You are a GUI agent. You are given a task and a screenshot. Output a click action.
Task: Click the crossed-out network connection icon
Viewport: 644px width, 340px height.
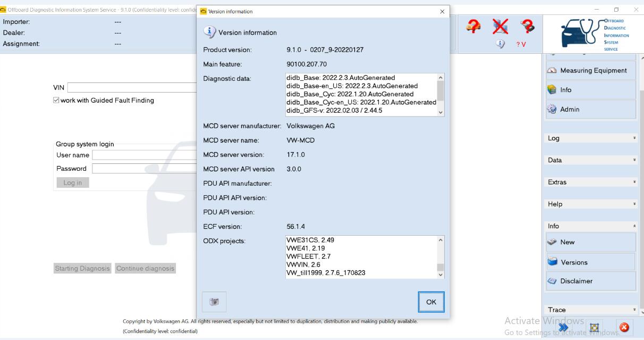coord(499,26)
